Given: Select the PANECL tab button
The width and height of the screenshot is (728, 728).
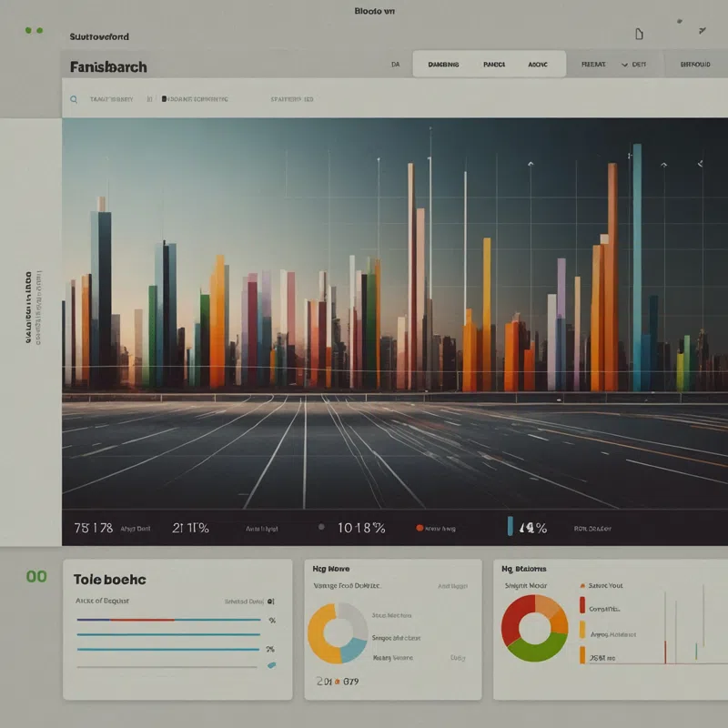Looking at the screenshot, I should [x=494, y=65].
